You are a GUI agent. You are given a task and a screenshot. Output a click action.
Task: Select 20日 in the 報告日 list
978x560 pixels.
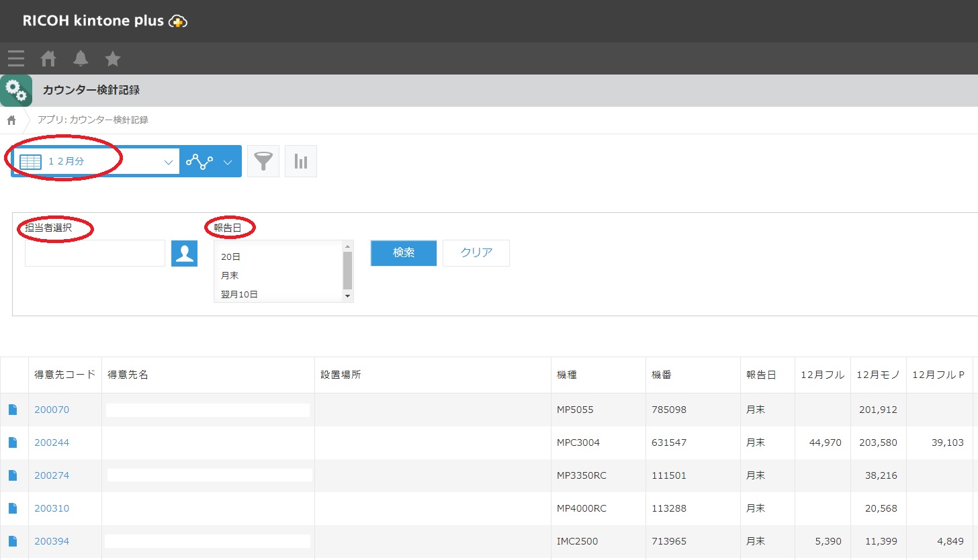[230, 256]
